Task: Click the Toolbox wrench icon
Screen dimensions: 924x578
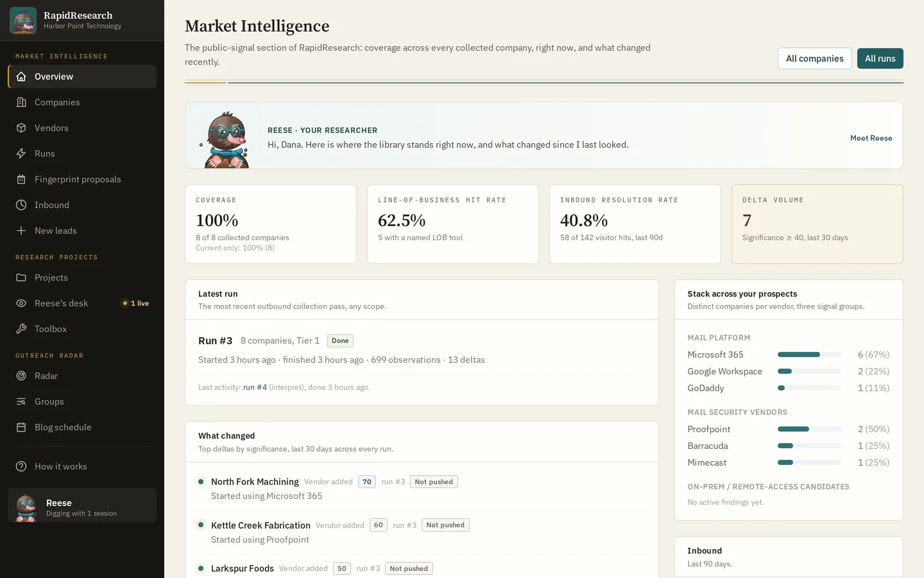Action: (21, 329)
